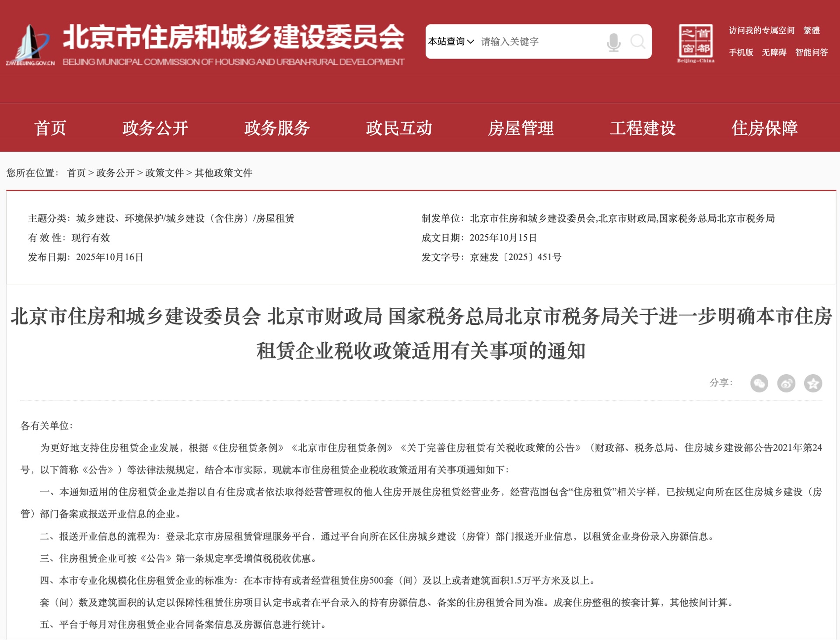840x640 pixels.
Task: Share article via WeChat icon
Action: (759, 383)
